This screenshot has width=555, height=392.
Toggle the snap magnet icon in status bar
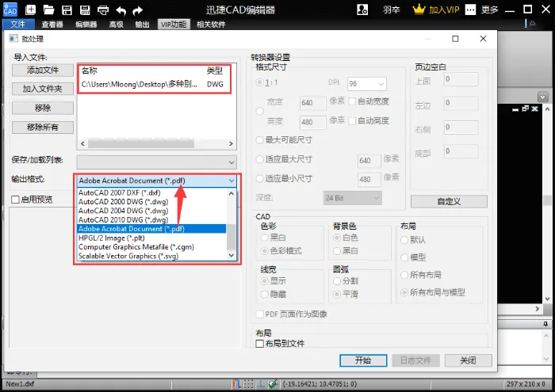[x=236, y=383]
